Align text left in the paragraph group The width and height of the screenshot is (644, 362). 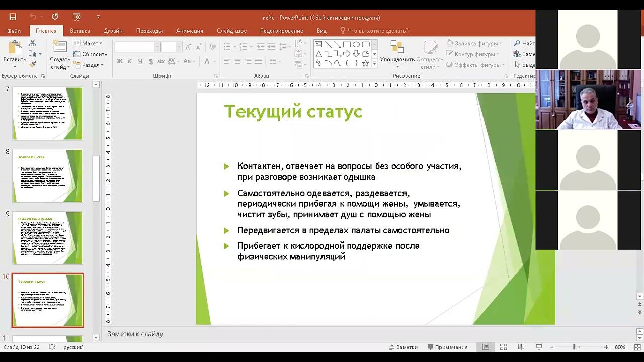pyautogui.click(x=227, y=61)
